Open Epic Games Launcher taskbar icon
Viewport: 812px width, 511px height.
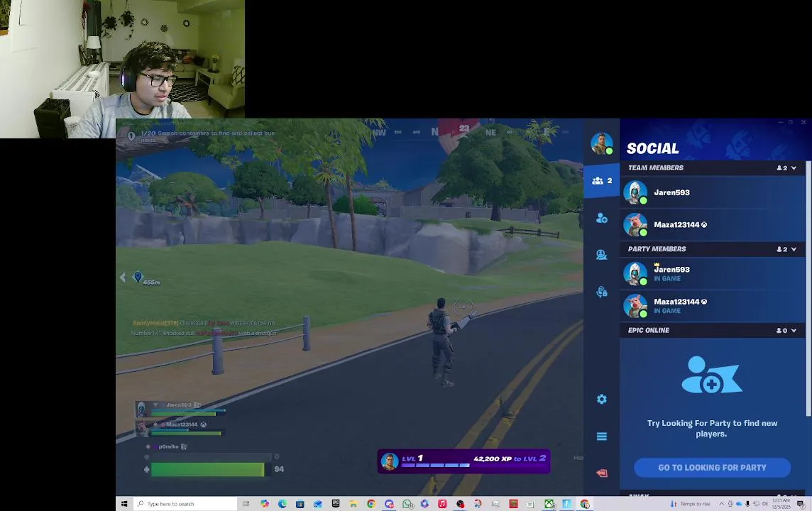click(336, 504)
